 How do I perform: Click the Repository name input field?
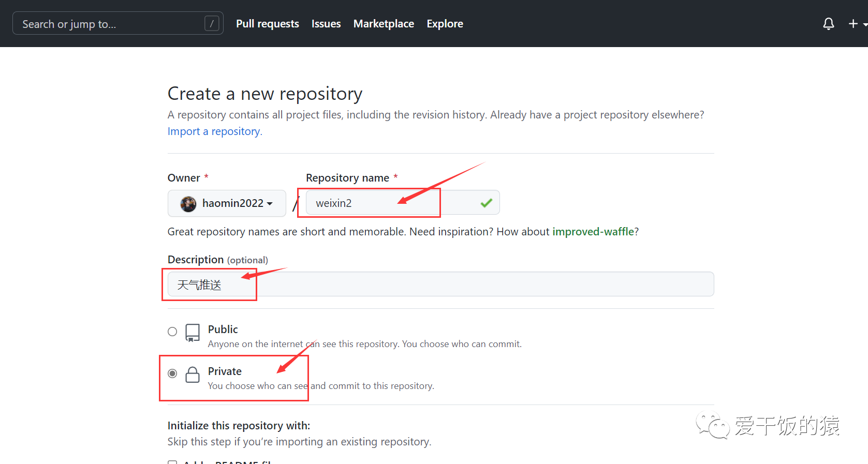[x=403, y=202]
